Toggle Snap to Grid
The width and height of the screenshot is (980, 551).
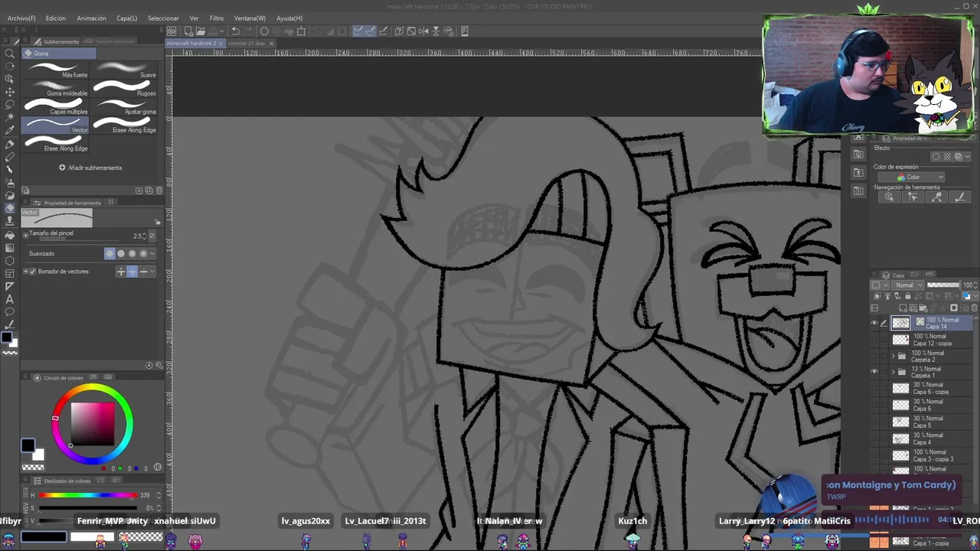point(384,31)
